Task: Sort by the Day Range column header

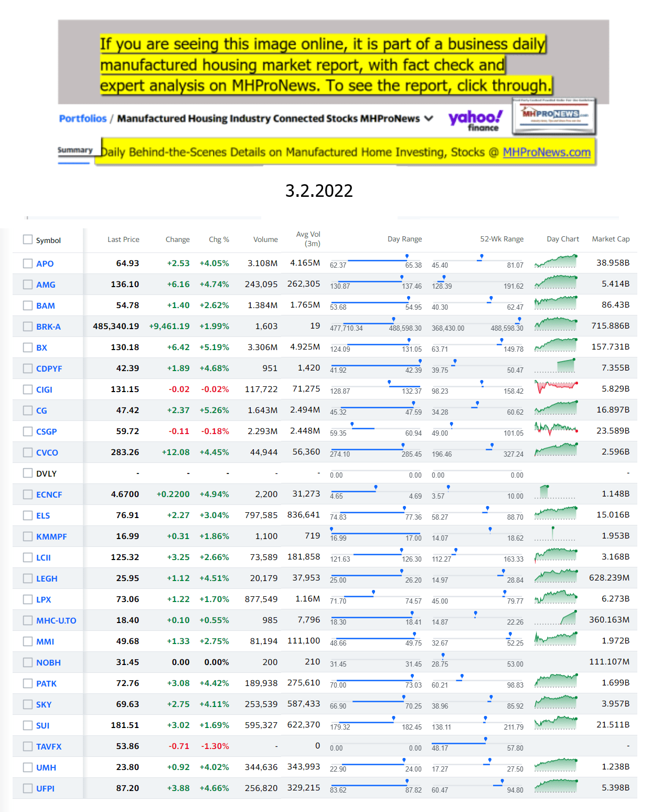Action: point(404,239)
